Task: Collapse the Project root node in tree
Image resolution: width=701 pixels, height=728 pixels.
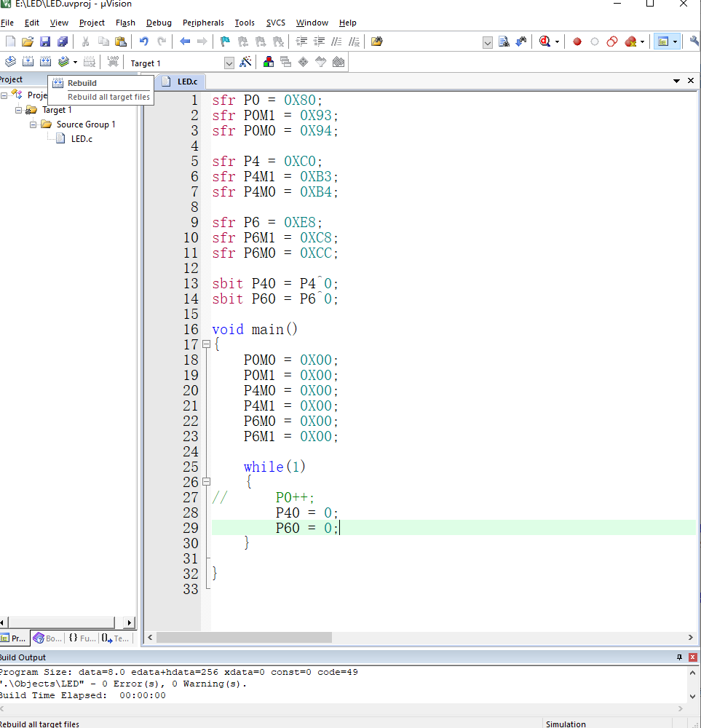Action: pos(4,95)
